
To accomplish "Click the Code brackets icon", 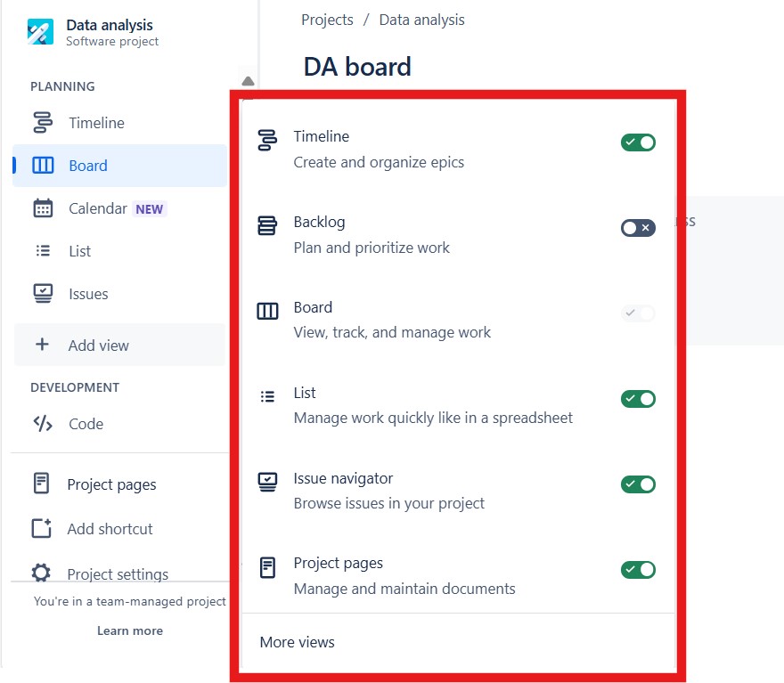I will tap(43, 424).
